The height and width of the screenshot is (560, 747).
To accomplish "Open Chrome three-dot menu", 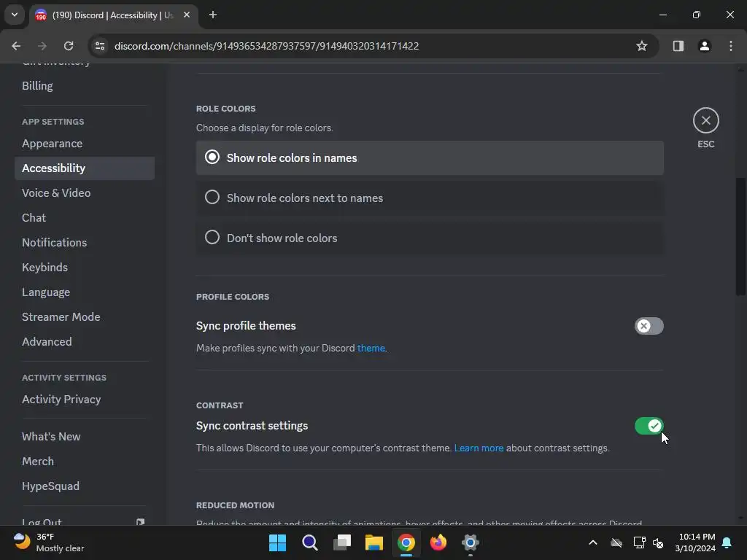I will 730,46.
